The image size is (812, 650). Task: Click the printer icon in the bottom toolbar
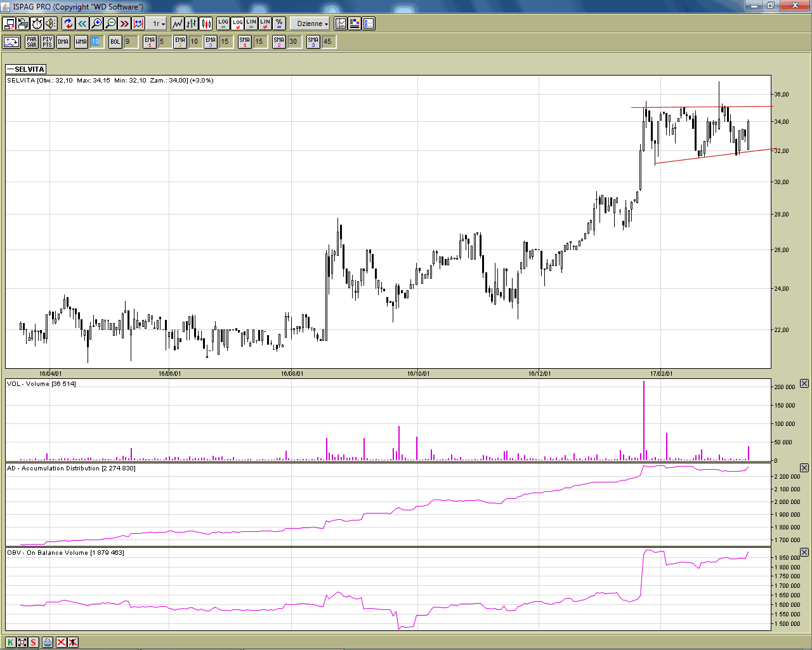point(48,642)
